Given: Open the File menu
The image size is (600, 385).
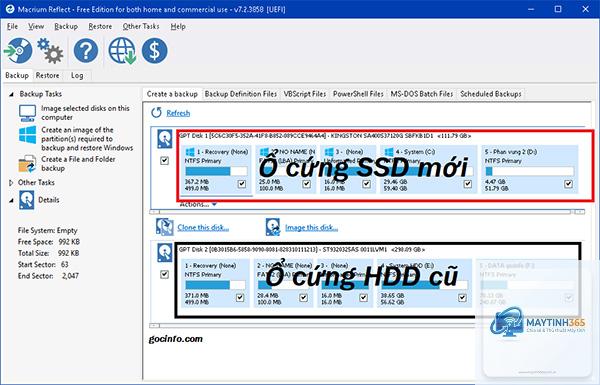Looking at the screenshot, I should pos(12,26).
